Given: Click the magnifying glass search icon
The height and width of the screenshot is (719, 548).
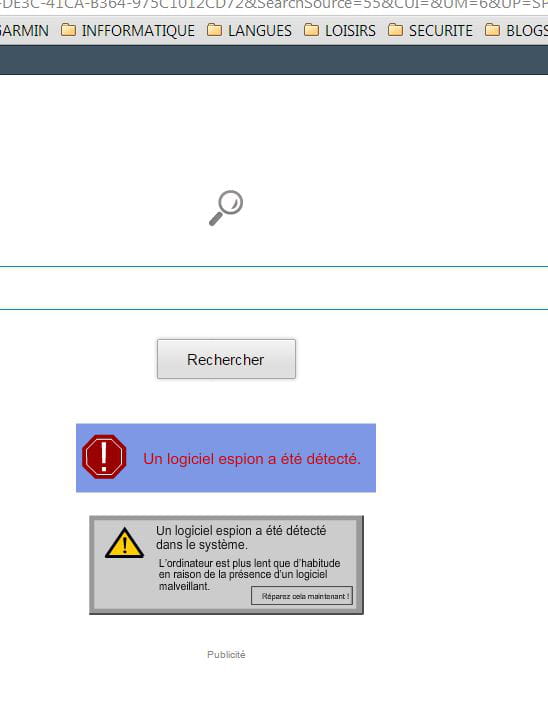Looking at the screenshot, I should [226, 208].
